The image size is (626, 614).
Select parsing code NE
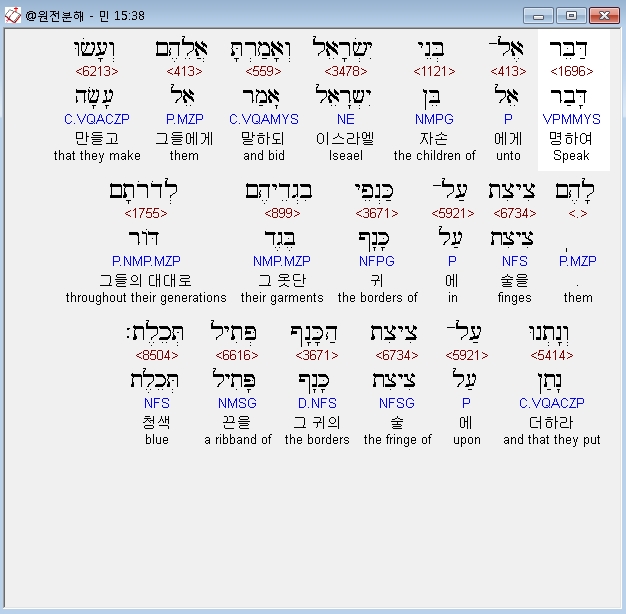346,119
